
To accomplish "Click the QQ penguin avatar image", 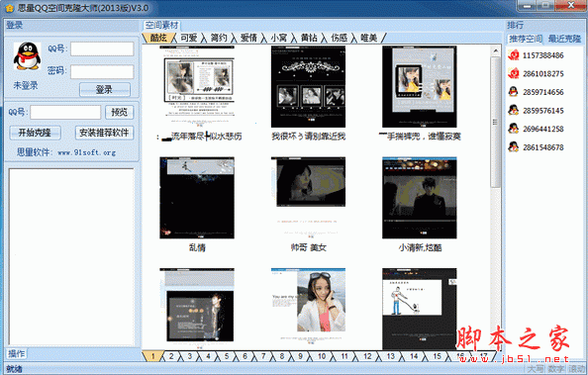I will point(27,55).
